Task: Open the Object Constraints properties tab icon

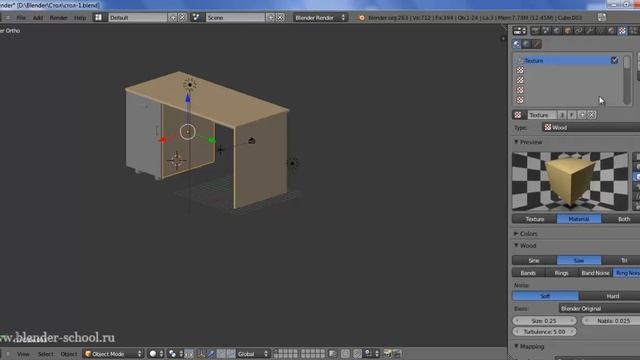Action: [x=578, y=31]
